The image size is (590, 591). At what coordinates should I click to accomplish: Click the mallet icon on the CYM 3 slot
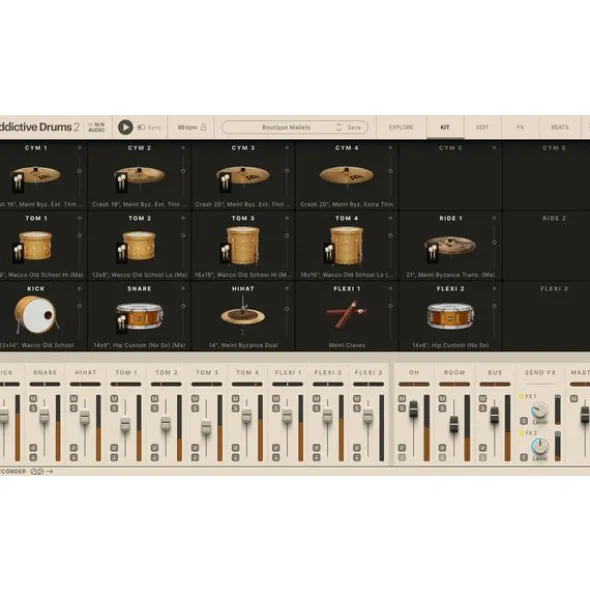click(x=225, y=183)
